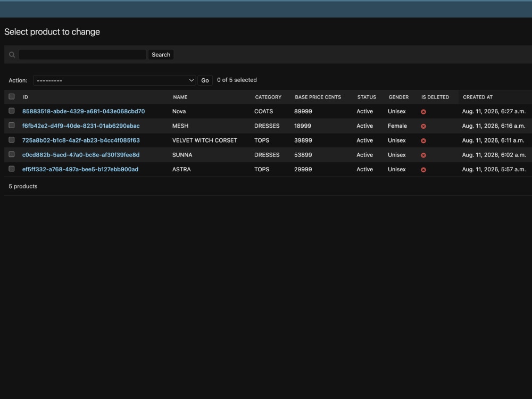Click the 'COATS' category cell
Image resolution: width=532 pixels, height=399 pixels.
(264, 111)
